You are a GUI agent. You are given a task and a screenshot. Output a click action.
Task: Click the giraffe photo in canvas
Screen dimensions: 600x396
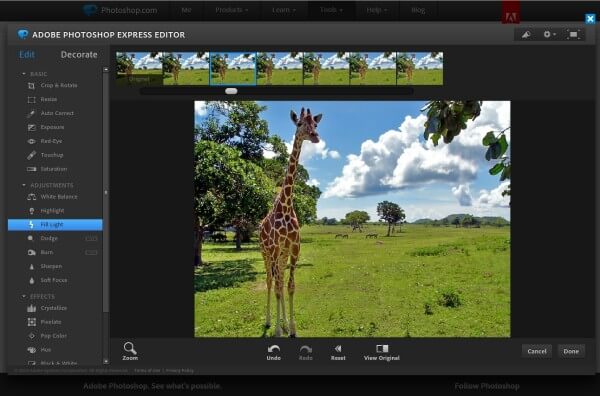[x=352, y=219]
